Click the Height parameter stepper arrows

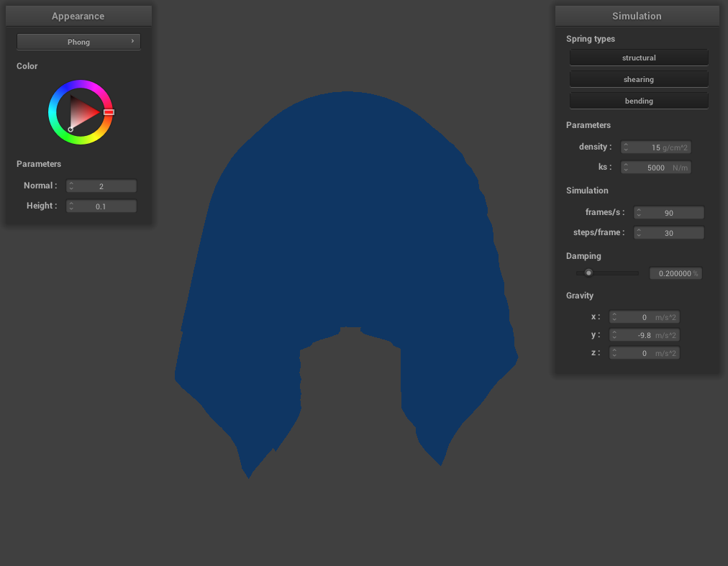(x=71, y=206)
